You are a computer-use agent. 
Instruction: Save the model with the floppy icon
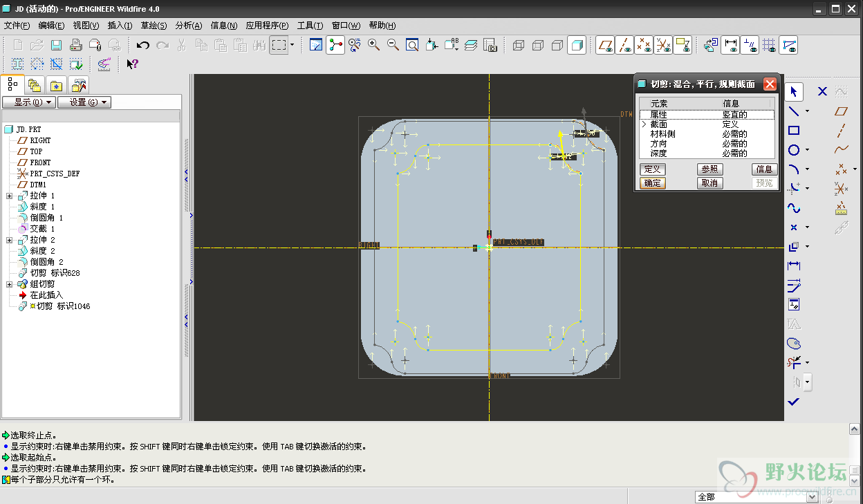click(57, 45)
